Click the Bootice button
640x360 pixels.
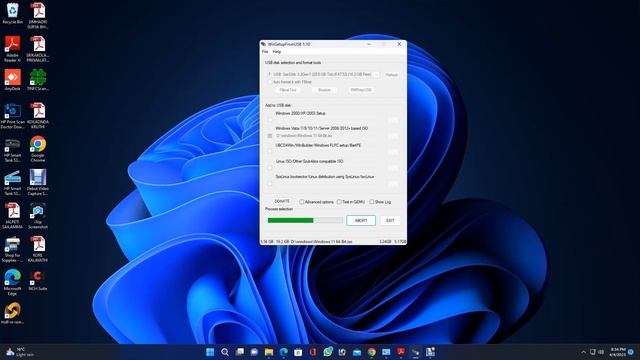(x=324, y=90)
